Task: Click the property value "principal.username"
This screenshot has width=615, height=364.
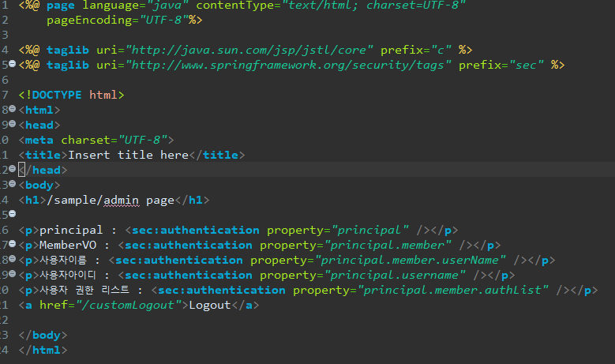Action: tap(395, 276)
